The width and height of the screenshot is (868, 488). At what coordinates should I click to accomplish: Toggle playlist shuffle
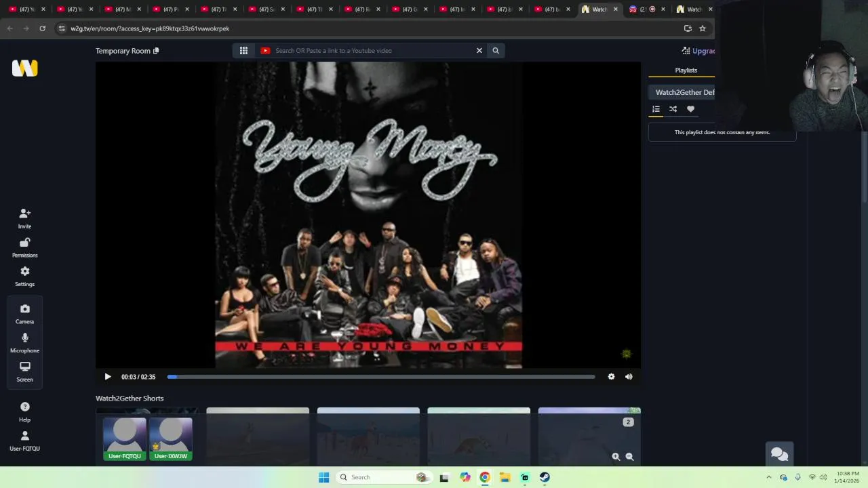673,109
